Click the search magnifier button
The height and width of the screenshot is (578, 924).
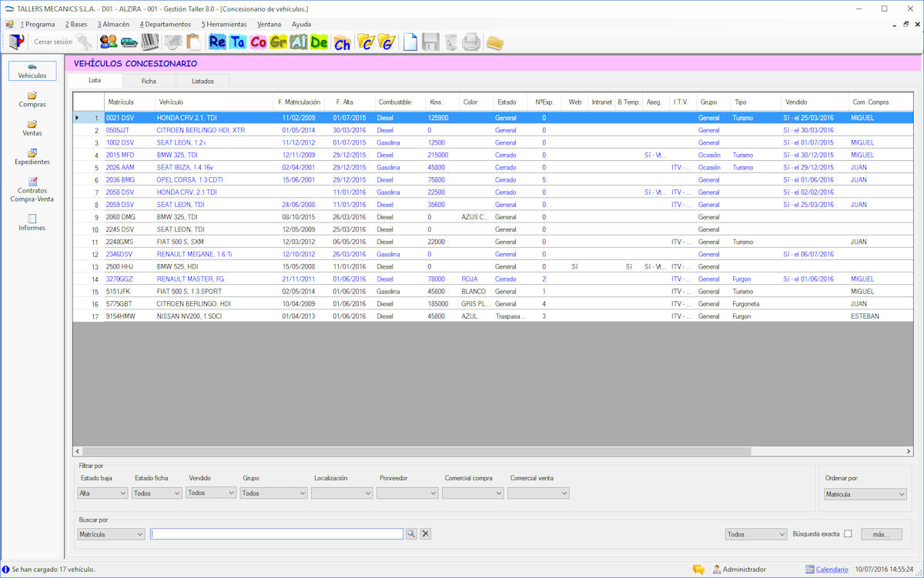[x=411, y=533]
